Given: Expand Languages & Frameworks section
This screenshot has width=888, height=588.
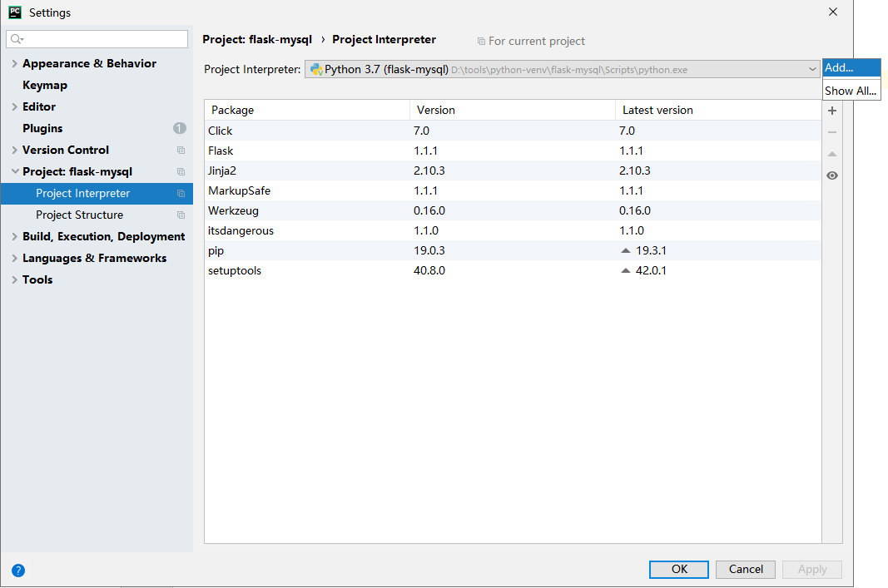Looking at the screenshot, I should pyautogui.click(x=14, y=258).
